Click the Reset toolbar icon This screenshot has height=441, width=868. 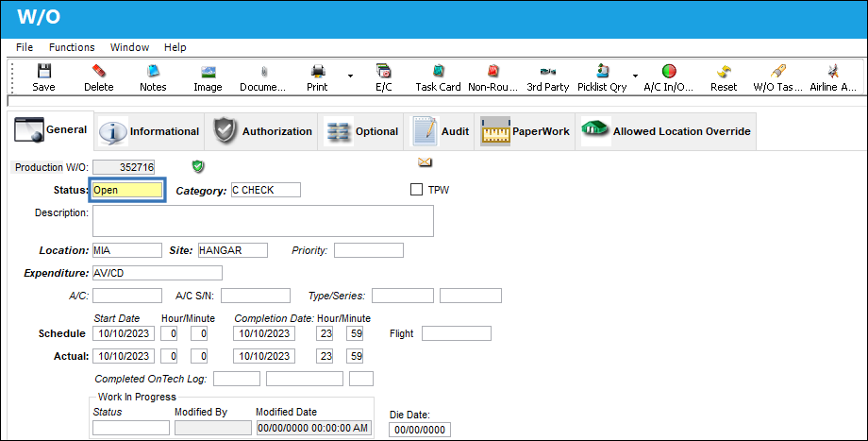724,71
